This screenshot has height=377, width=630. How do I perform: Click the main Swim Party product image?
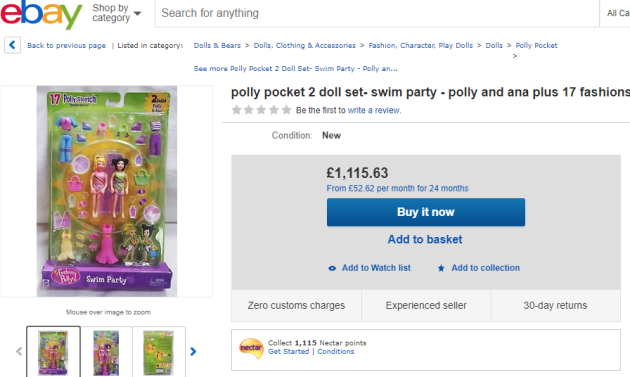pos(107,191)
